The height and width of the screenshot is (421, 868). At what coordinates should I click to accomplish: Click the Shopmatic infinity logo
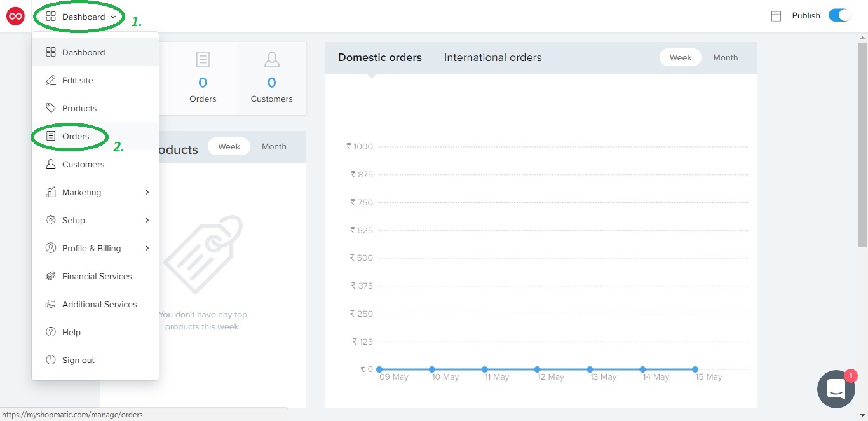tap(15, 17)
